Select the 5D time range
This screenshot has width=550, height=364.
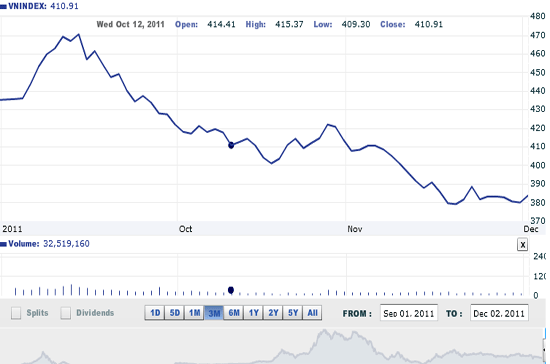tap(175, 313)
